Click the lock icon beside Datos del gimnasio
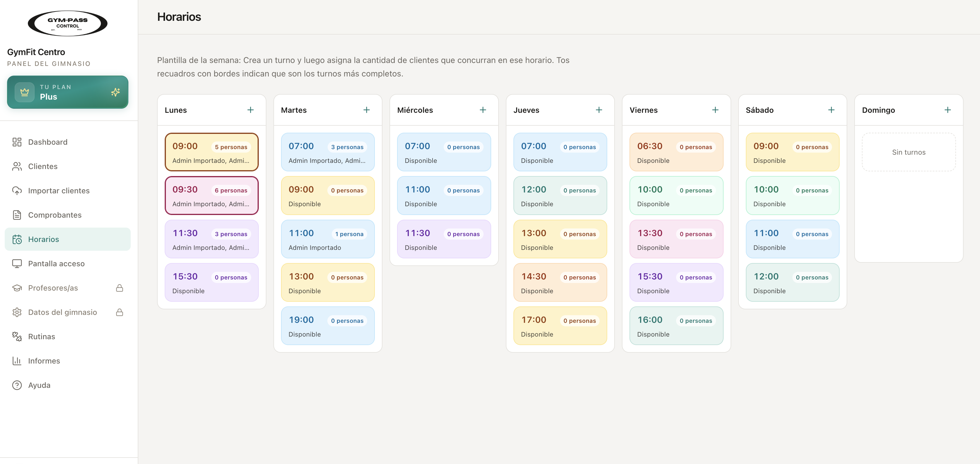The height and width of the screenshot is (464, 980). coord(120,312)
